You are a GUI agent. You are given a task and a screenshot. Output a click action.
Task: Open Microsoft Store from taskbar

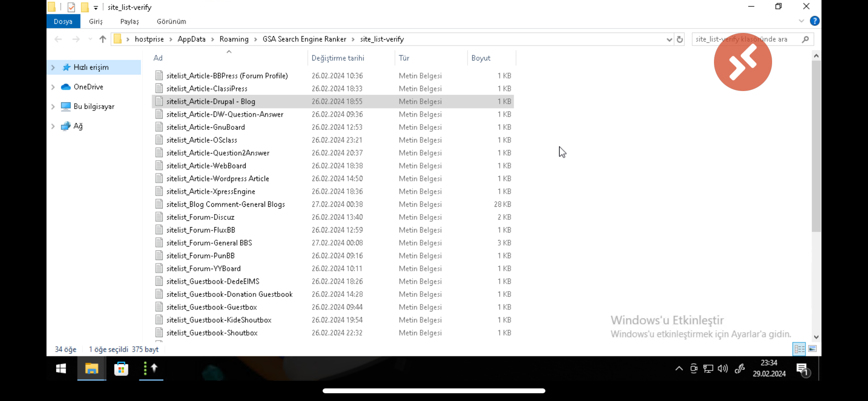121,369
